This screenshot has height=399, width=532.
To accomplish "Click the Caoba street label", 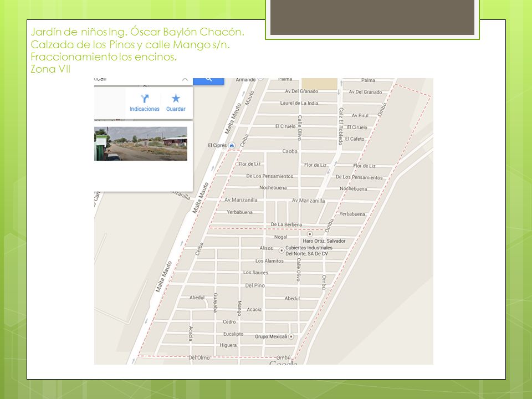I will [x=290, y=151].
